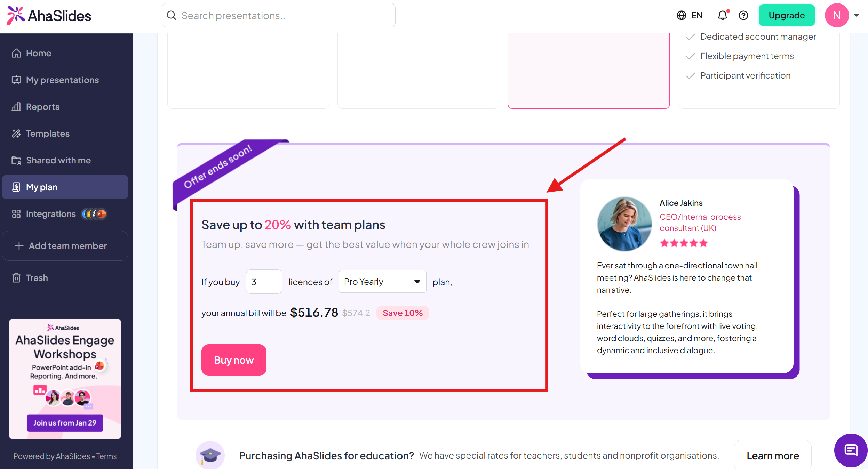This screenshot has width=868, height=469.
Task: Click the search magnifier icon
Action: tap(172, 16)
